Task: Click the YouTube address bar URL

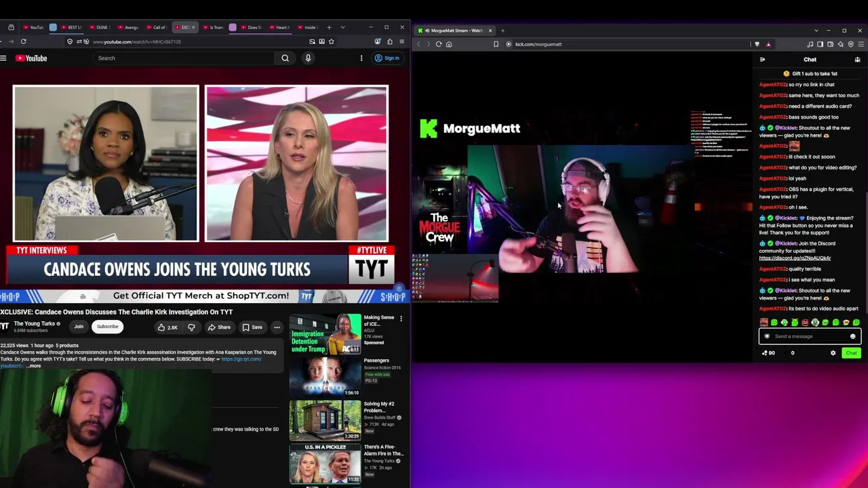Action: coord(137,42)
